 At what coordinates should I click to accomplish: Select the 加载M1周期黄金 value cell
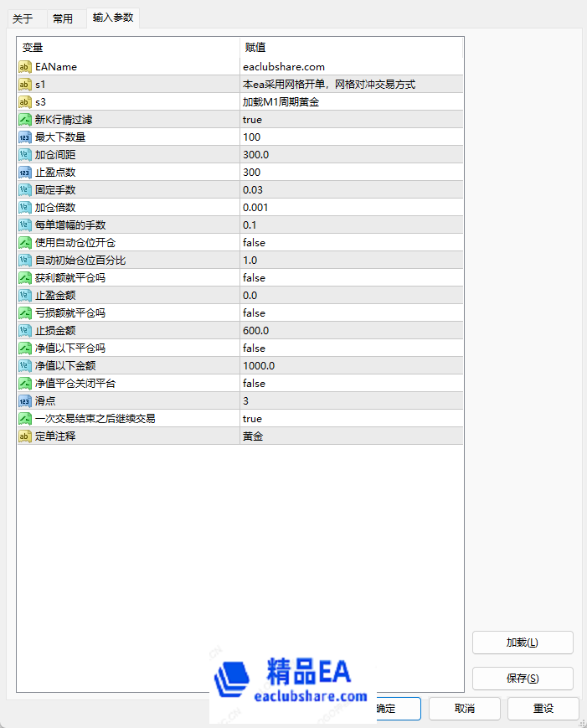[x=351, y=102]
